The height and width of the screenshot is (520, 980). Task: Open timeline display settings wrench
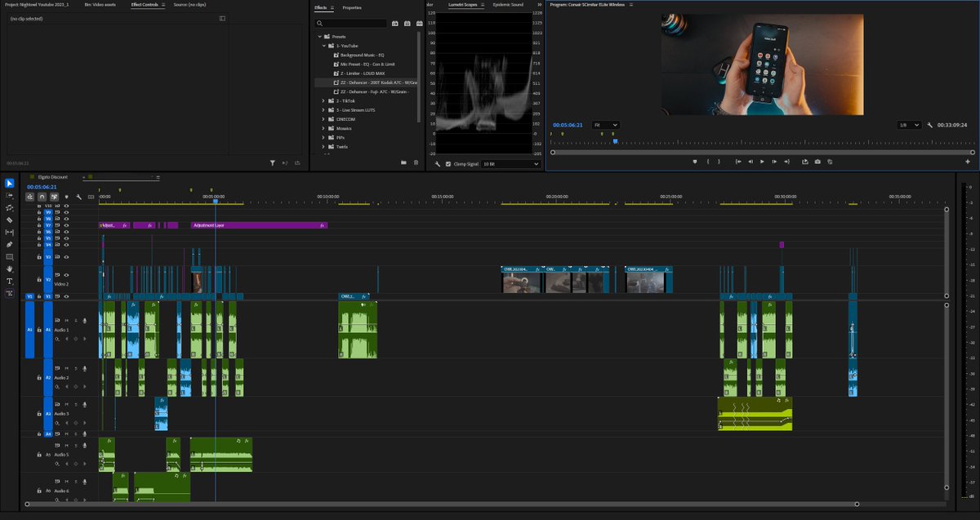[79, 197]
